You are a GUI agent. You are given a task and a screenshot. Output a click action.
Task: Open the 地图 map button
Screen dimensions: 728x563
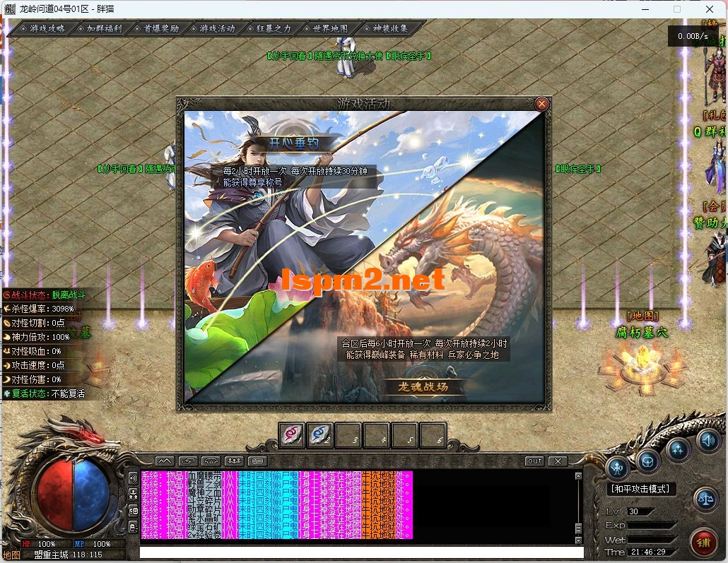coord(11,555)
